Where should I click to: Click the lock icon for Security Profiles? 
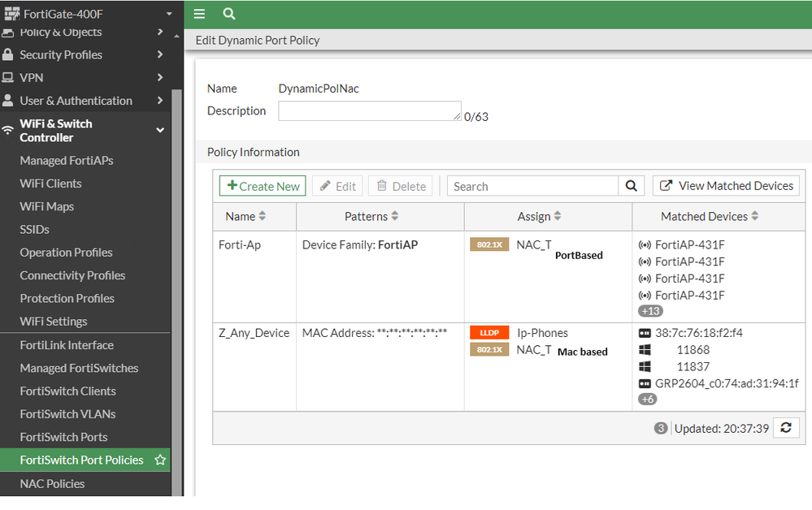pyautogui.click(x=8, y=54)
